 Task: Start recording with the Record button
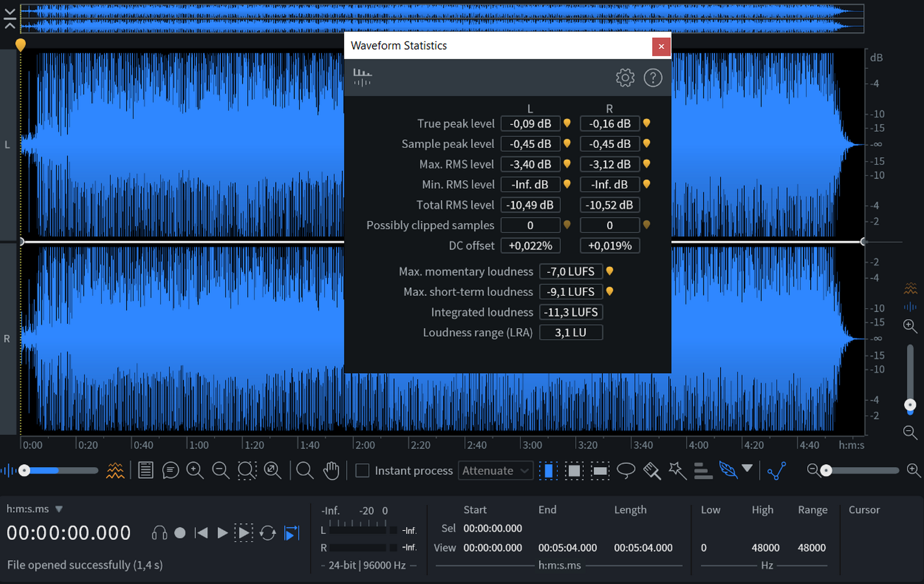tap(180, 533)
